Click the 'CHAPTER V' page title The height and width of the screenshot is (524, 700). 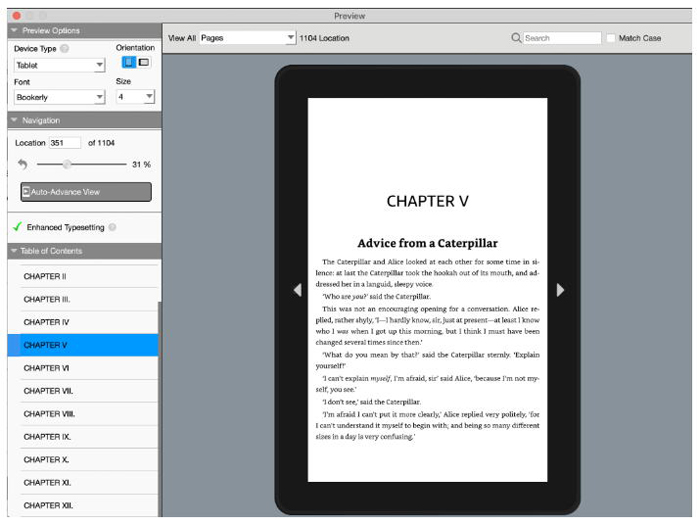point(427,201)
